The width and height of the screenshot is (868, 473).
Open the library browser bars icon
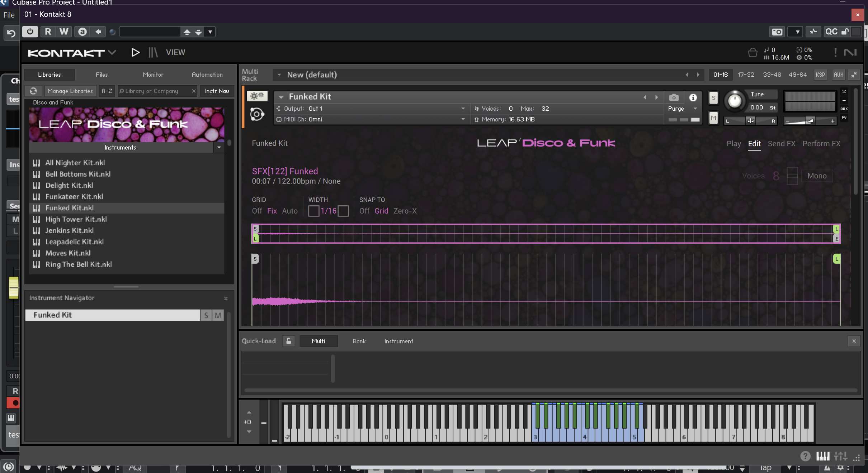click(x=153, y=53)
